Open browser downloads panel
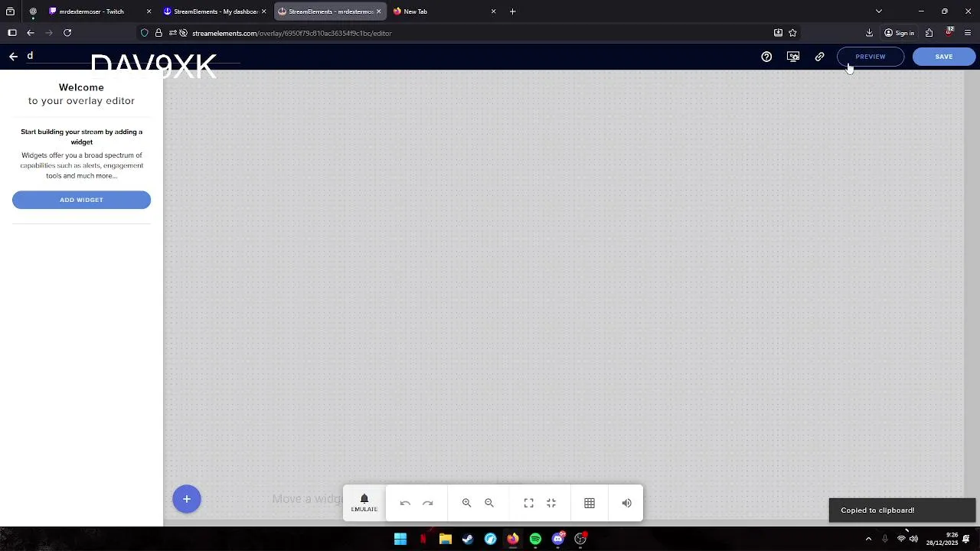 (869, 33)
